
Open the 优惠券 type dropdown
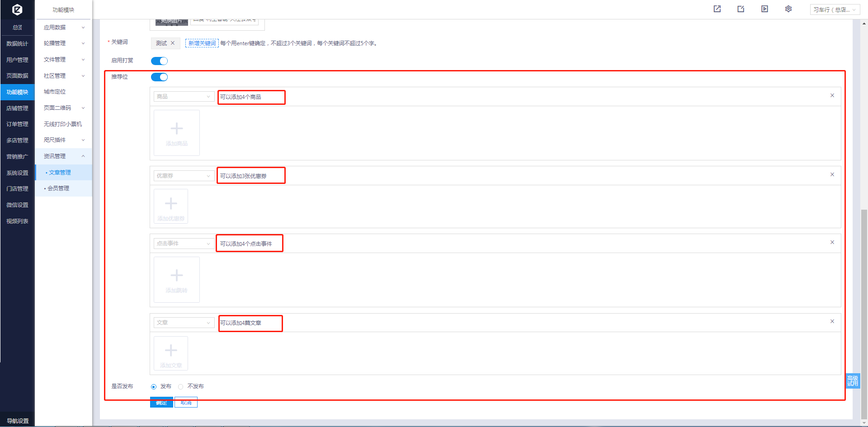[x=184, y=176]
